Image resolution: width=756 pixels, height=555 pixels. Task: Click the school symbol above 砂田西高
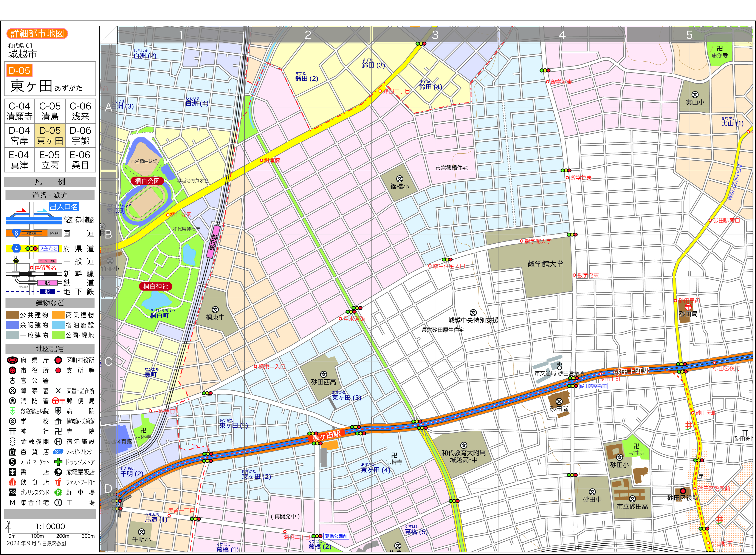(323, 374)
